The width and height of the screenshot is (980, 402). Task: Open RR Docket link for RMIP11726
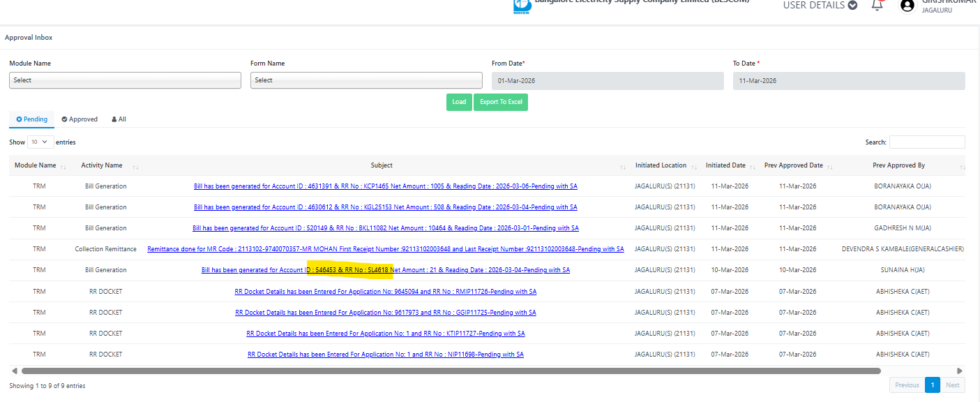click(x=386, y=291)
